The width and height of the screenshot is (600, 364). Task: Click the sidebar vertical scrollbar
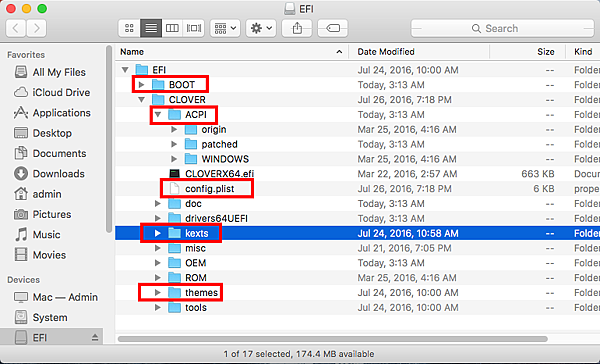(x=109, y=139)
